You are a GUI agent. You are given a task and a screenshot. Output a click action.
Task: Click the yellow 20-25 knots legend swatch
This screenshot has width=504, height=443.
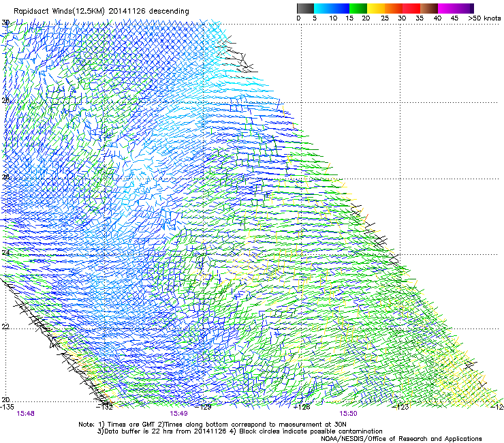click(x=376, y=9)
